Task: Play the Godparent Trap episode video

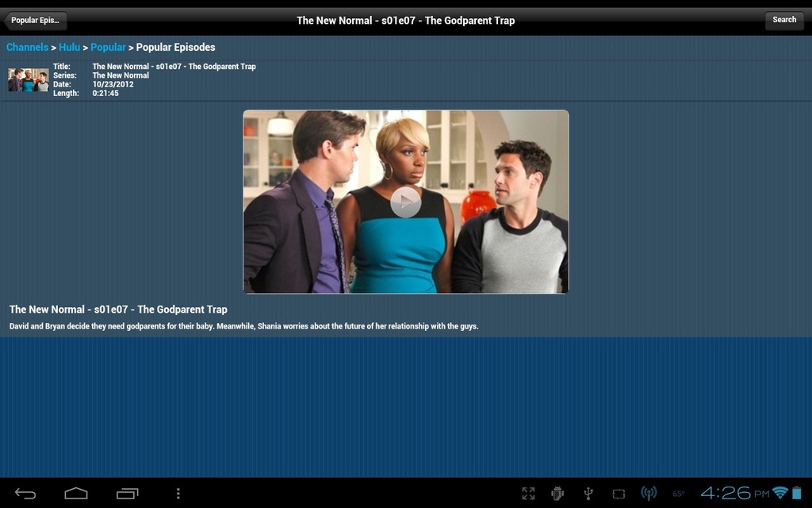Action: [405, 202]
